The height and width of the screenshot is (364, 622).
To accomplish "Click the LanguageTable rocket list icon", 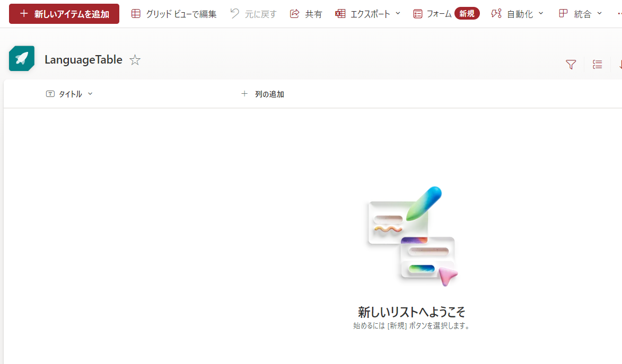I will pyautogui.click(x=22, y=59).
